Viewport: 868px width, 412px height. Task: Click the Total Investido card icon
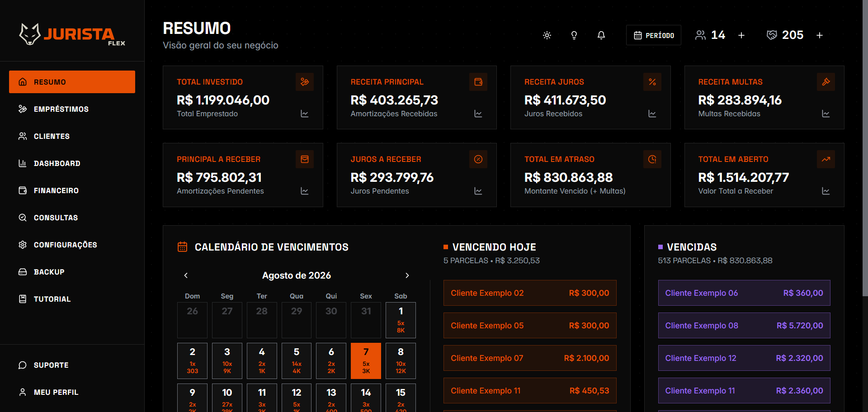click(305, 82)
